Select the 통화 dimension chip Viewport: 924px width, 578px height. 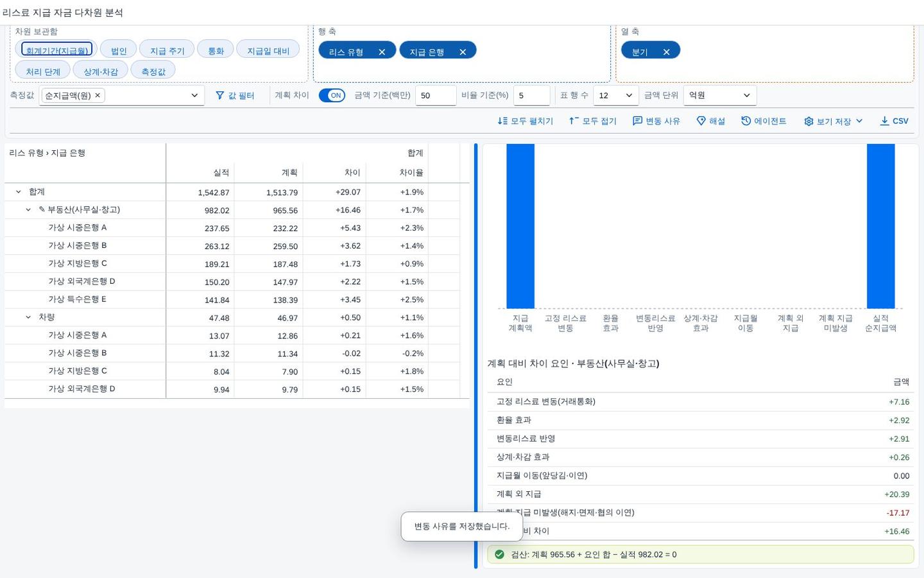216,49
